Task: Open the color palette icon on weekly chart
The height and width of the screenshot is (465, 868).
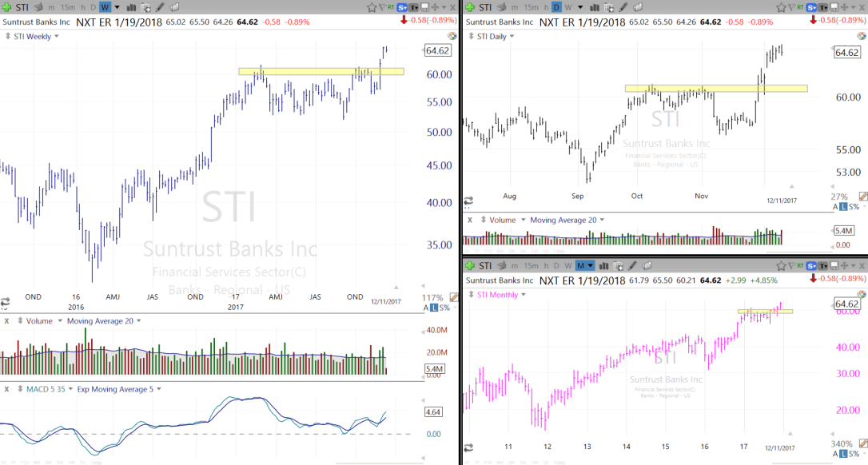Action: click(452, 36)
